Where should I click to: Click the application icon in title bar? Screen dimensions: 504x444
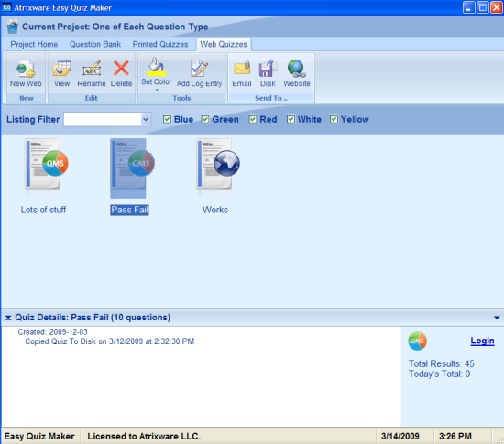click(6, 7)
